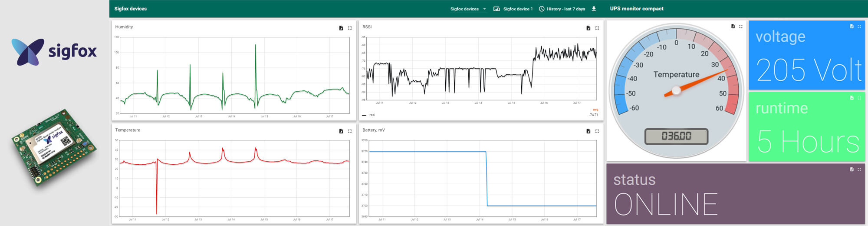Click the UPS monitor compact title
This screenshot has height=226, width=868.
coord(637,9)
